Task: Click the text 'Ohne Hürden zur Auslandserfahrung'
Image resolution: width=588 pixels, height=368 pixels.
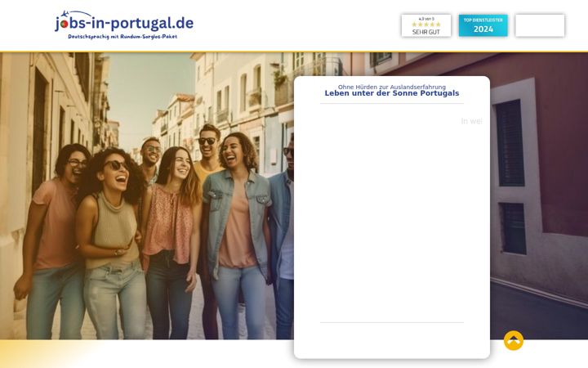Action: pos(391,87)
